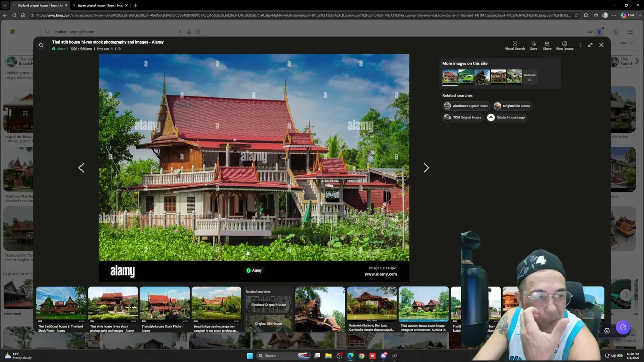644x362 pixels.
Task: Close the japan orignal house tab
Action: coord(126,5)
